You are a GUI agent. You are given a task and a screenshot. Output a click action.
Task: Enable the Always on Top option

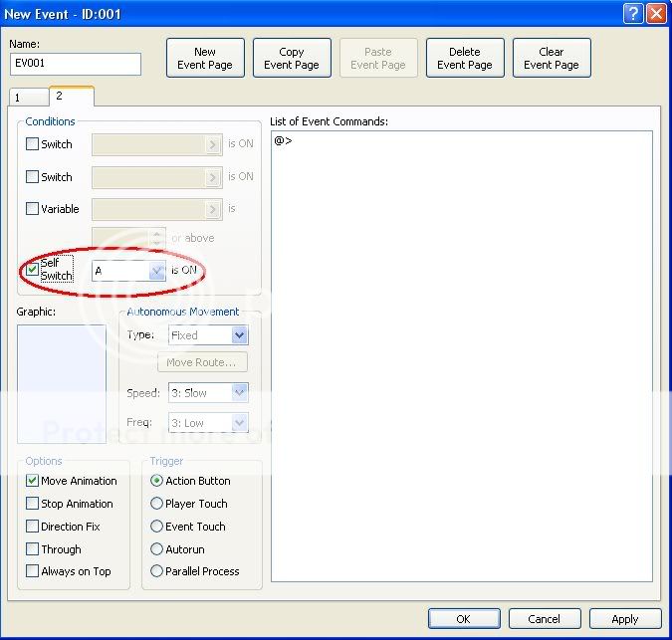[33, 571]
